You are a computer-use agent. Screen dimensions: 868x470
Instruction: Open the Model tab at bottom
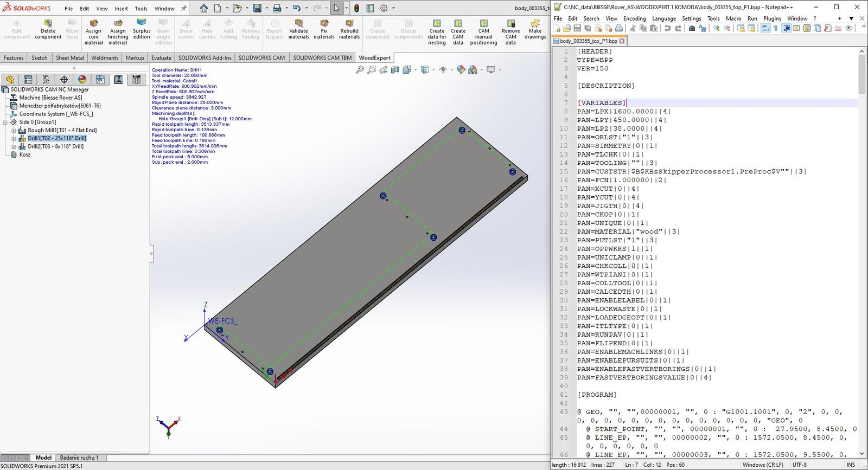pos(43,458)
